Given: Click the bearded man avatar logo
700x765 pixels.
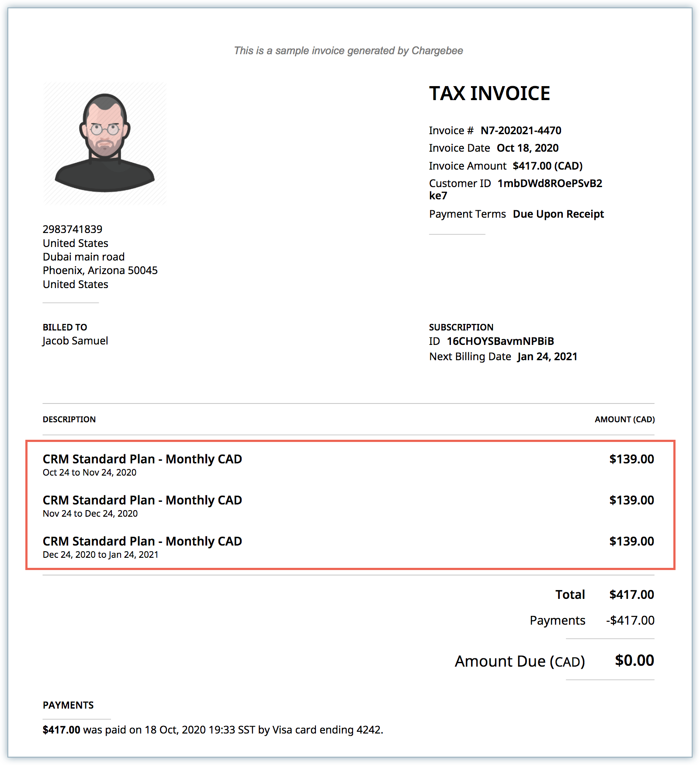Looking at the screenshot, I should tap(104, 143).
